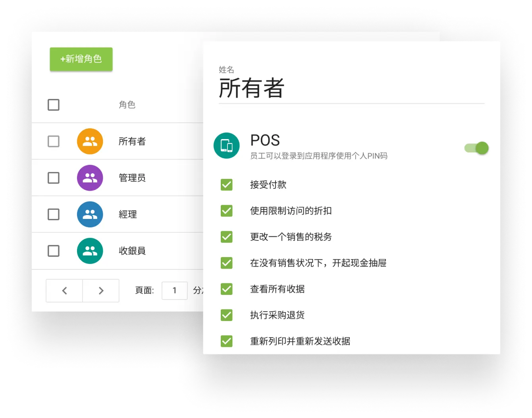
Task: Click the previous page arrow icon
Action: click(64, 290)
